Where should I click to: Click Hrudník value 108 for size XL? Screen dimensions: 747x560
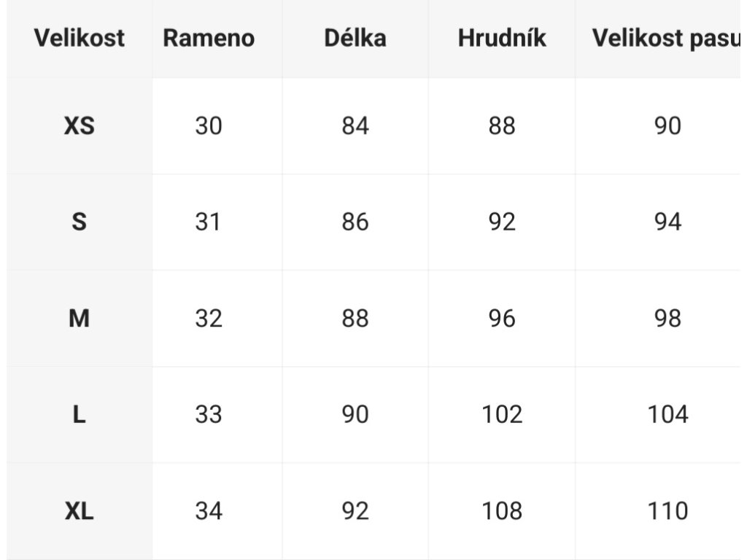click(x=502, y=511)
